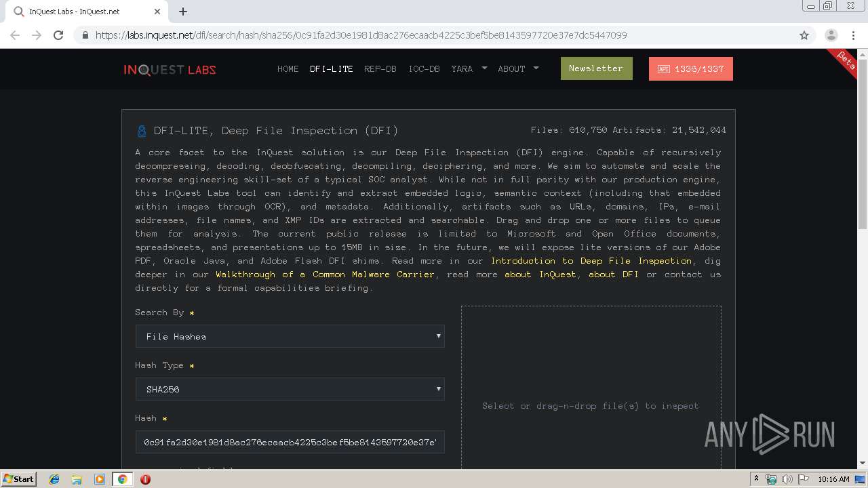Bookmark this page with the star

804,35
